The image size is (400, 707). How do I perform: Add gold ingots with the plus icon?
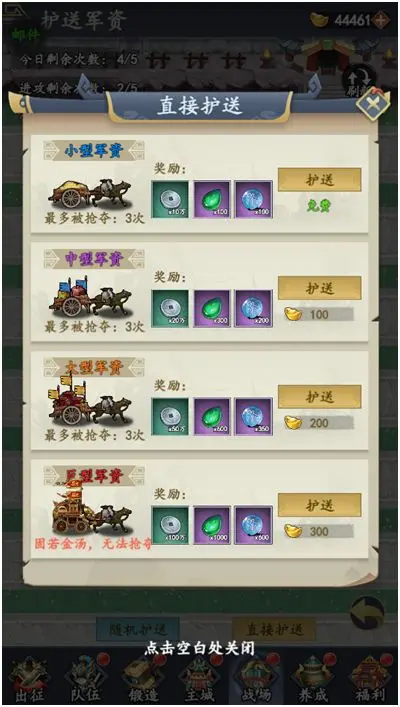click(381, 20)
